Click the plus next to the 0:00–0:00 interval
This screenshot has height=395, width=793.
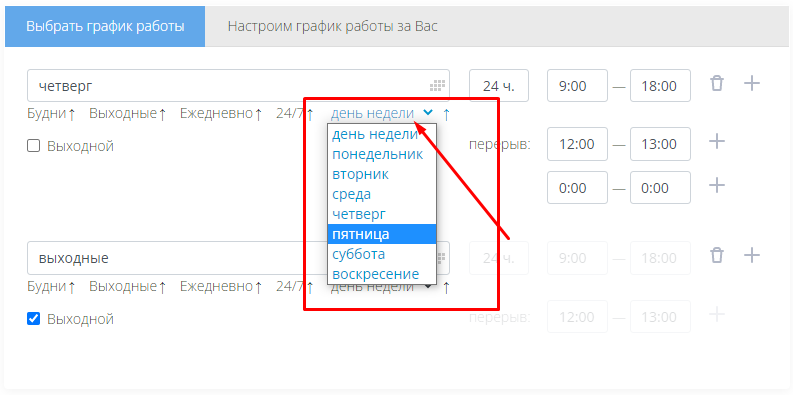point(717,185)
